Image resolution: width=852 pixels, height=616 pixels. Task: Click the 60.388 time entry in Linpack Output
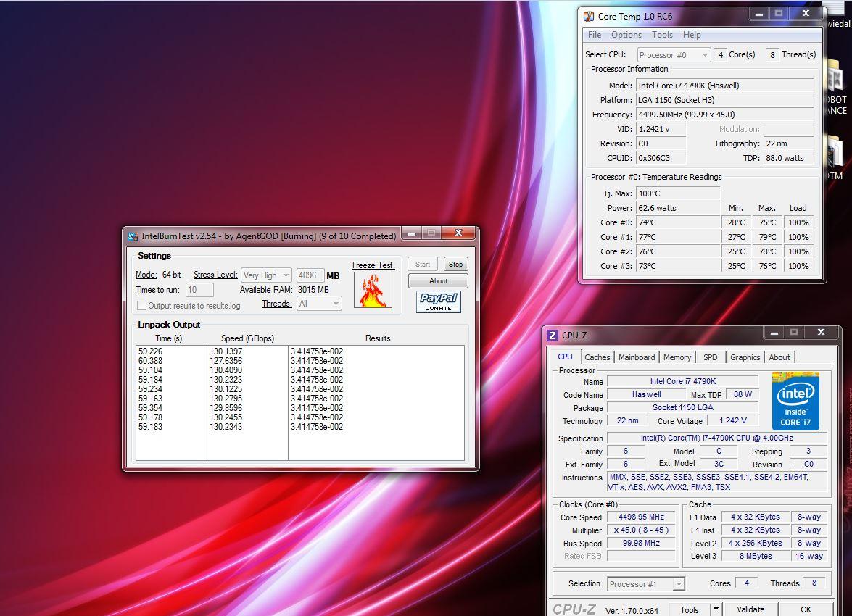pyautogui.click(x=150, y=361)
